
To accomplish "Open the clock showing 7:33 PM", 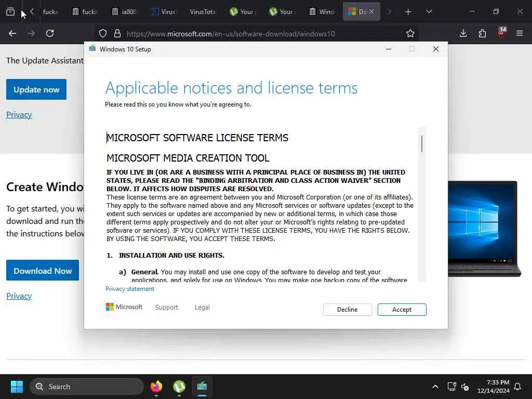I will [494, 387].
